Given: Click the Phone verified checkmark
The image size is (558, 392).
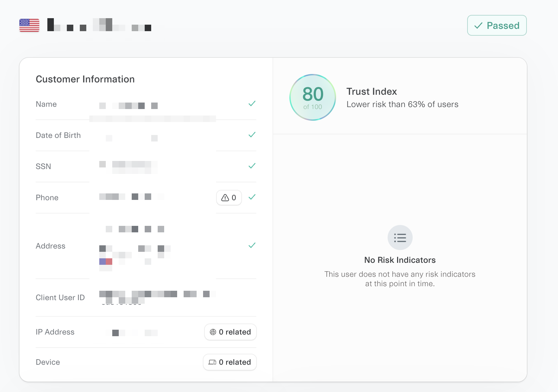Looking at the screenshot, I should (252, 197).
